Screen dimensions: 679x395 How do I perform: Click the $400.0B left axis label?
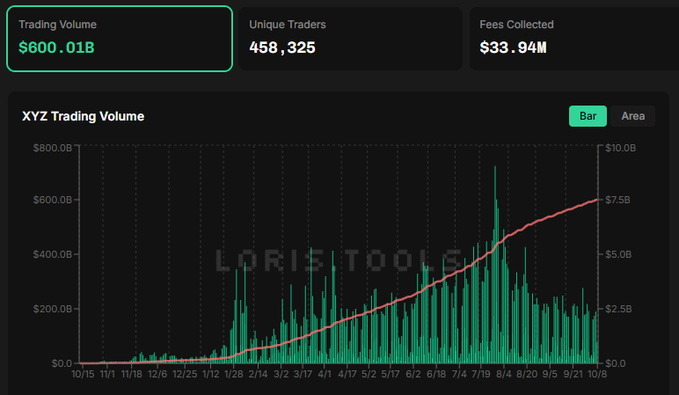52,254
